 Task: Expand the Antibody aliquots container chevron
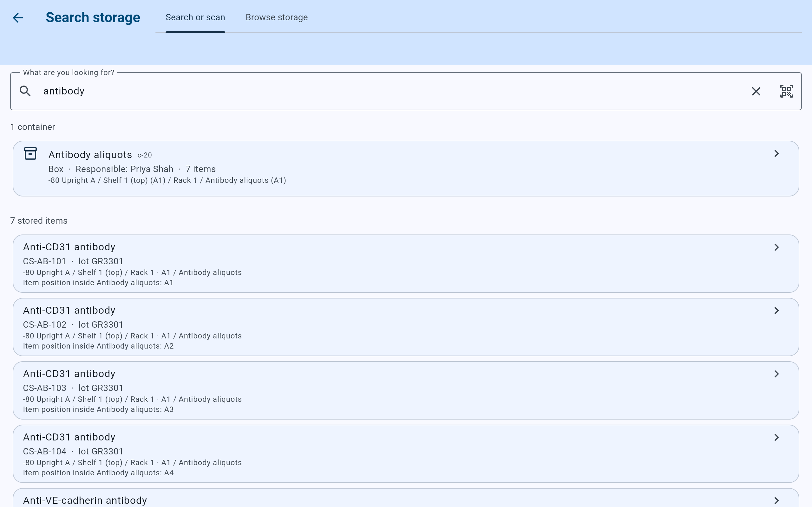[776, 154]
